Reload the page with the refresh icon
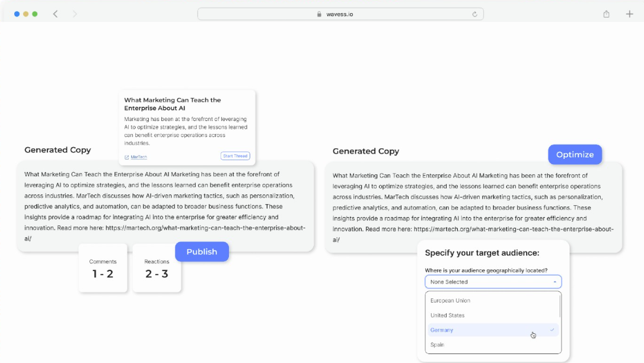Image resolution: width=644 pixels, height=363 pixels. [474, 14]
